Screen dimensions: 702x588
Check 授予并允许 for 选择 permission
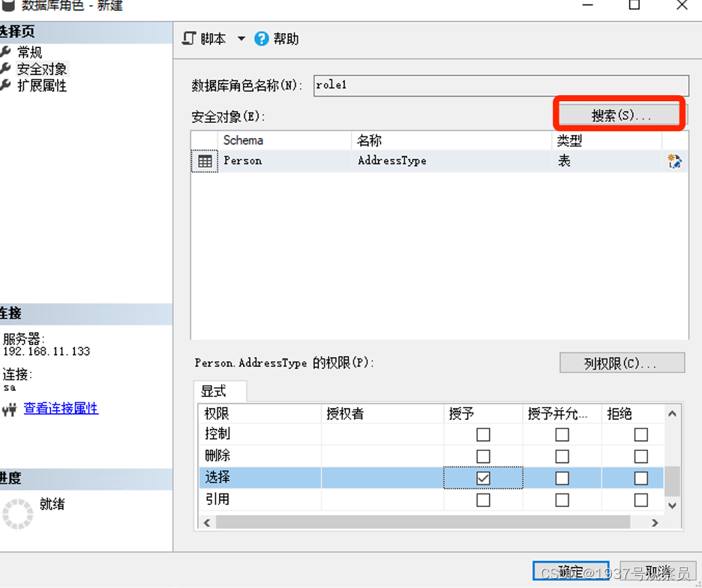[562, 478]
